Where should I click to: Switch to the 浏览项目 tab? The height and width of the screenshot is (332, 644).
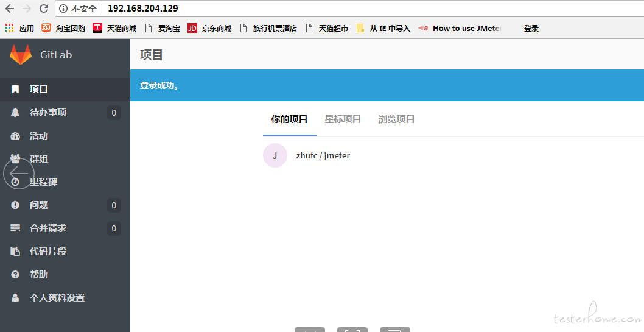coord(396,119)
